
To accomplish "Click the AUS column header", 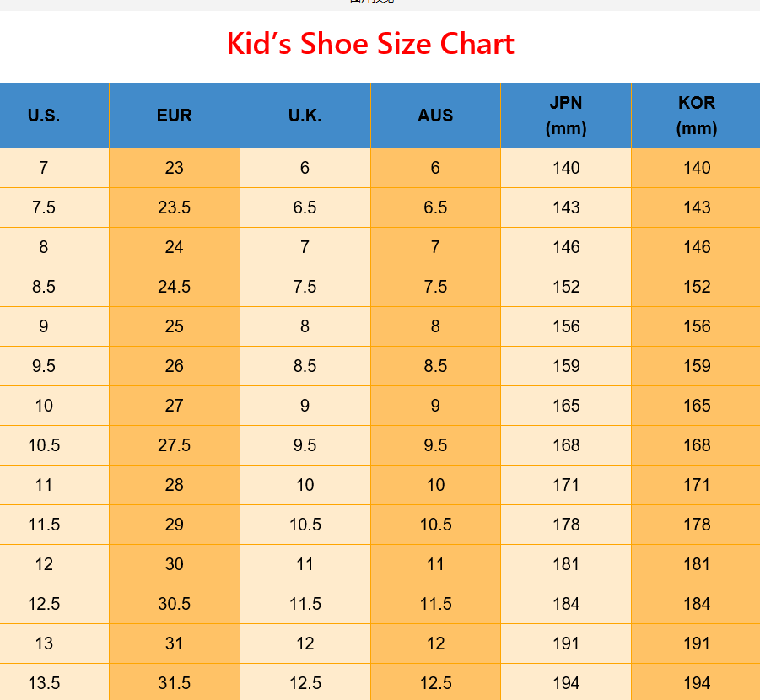I will [x=435, y=116].
